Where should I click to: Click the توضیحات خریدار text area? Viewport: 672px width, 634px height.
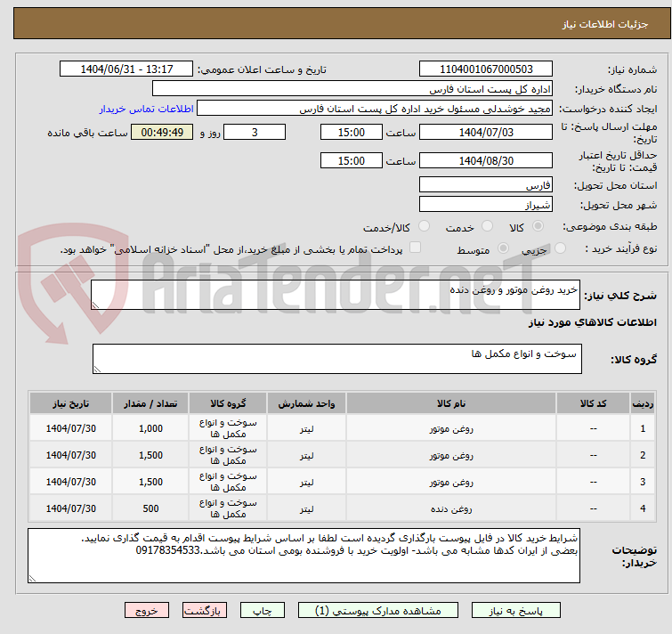coord(304,556)
